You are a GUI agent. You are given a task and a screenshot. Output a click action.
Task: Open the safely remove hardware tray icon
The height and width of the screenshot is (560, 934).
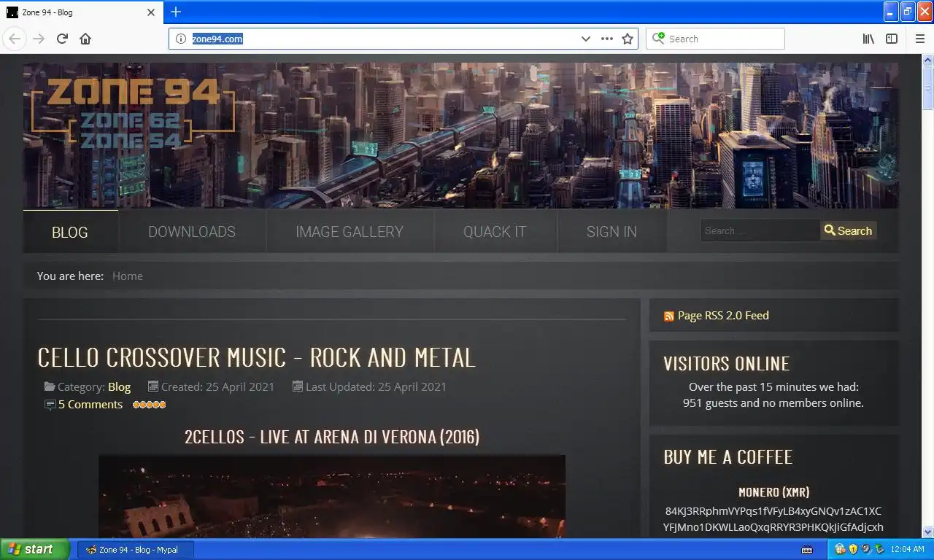click(x=879, y=549)
